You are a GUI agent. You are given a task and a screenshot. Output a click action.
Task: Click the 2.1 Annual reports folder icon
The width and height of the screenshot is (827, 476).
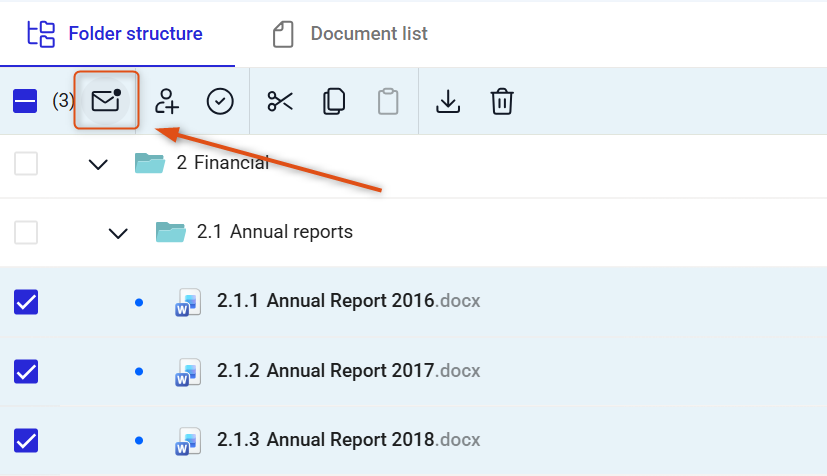[170, 232]
